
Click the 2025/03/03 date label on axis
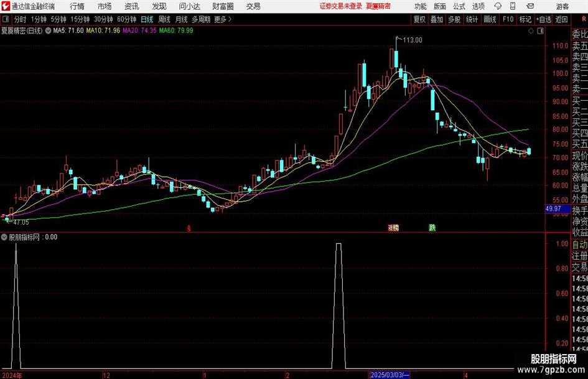390,375
